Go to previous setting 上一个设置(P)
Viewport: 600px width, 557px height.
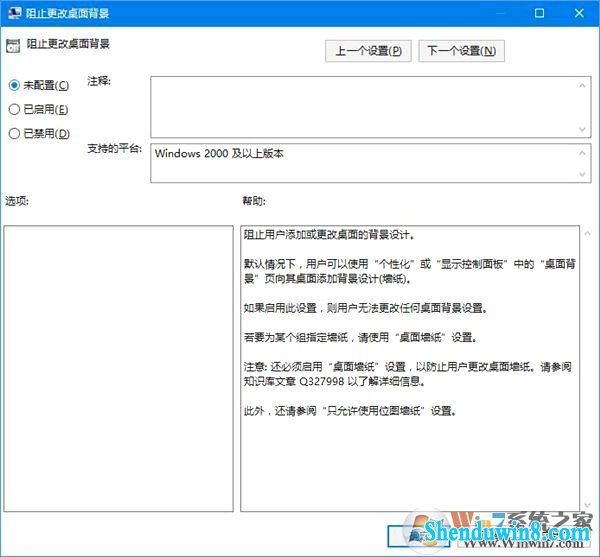(368, 51)
